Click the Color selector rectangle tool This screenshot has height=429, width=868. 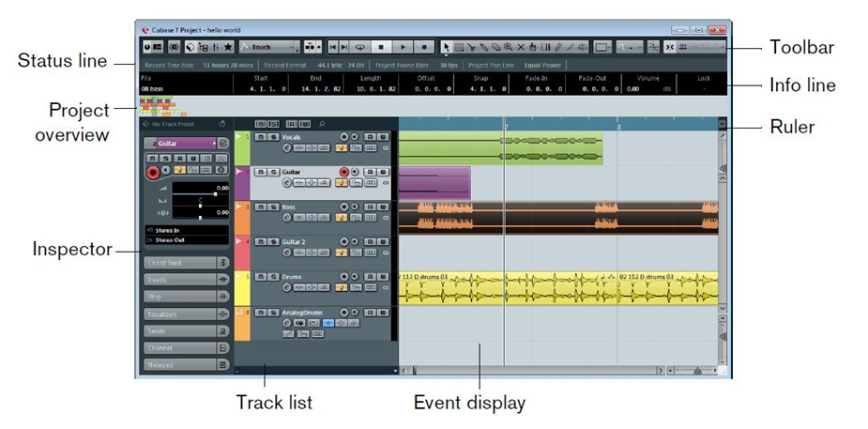(x=602, y=47)
